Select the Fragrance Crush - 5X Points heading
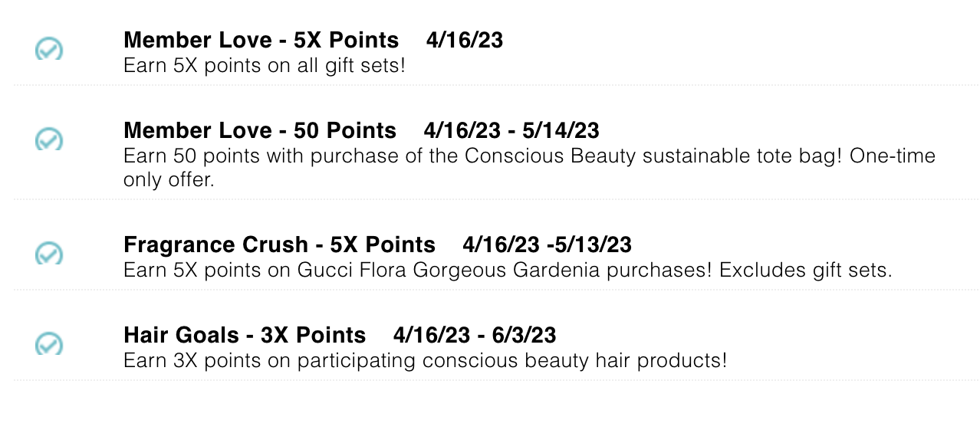The width and height of the screenshot is (980, 443). pos(279,244)
